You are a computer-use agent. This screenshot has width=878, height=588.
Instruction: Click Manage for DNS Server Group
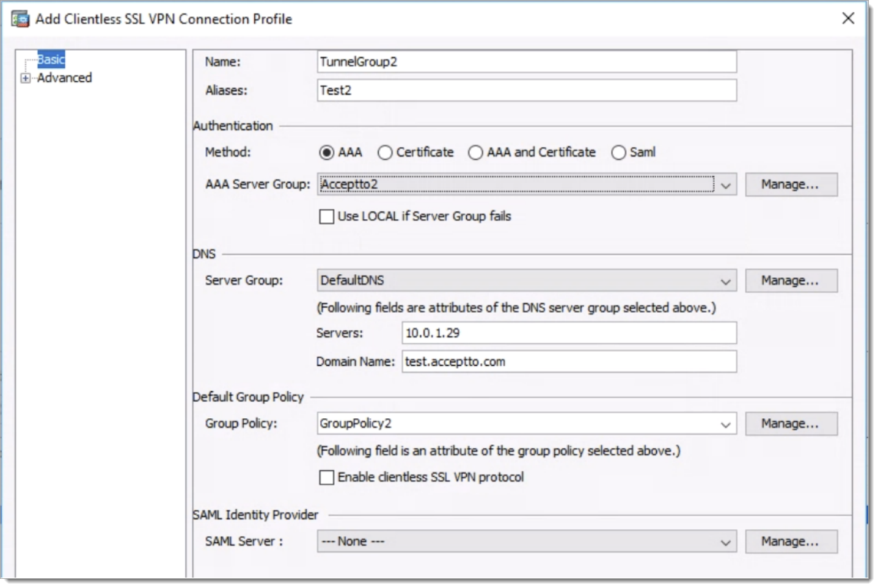point(791,281)
